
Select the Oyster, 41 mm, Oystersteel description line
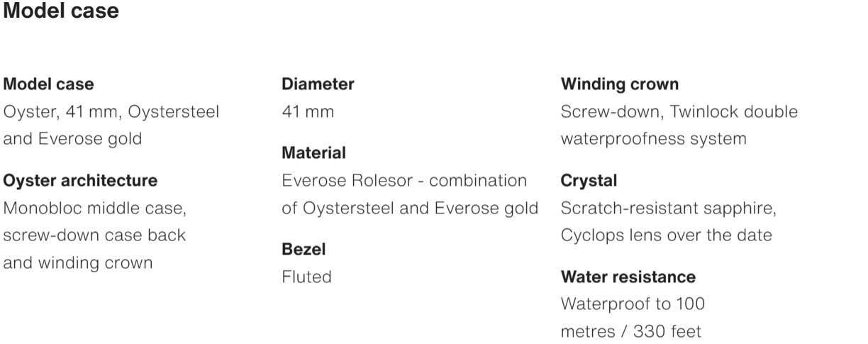pos(111,112)
